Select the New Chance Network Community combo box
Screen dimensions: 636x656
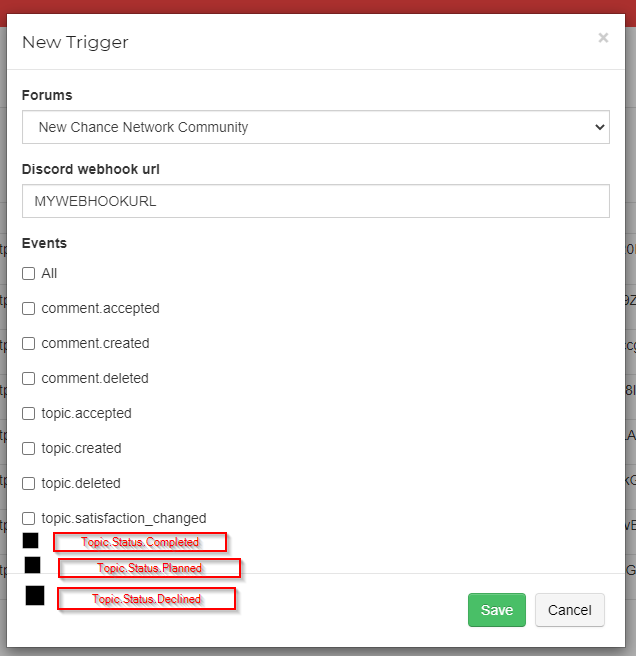[x=315, y=127]
